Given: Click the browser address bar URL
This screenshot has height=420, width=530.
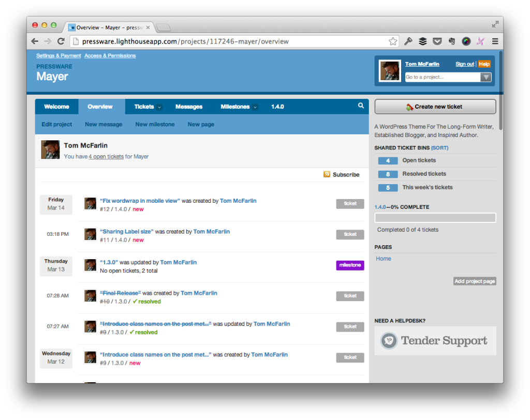Looking at the screenshot, I should point(185,41).
